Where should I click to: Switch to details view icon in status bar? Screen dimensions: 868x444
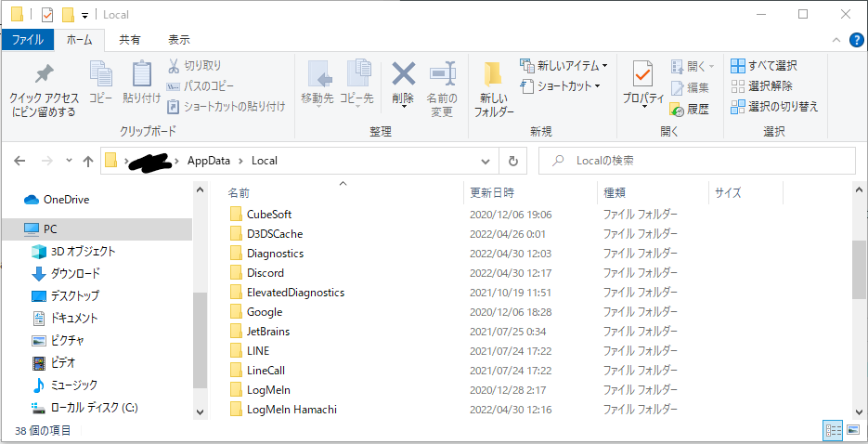pos(833,429)
